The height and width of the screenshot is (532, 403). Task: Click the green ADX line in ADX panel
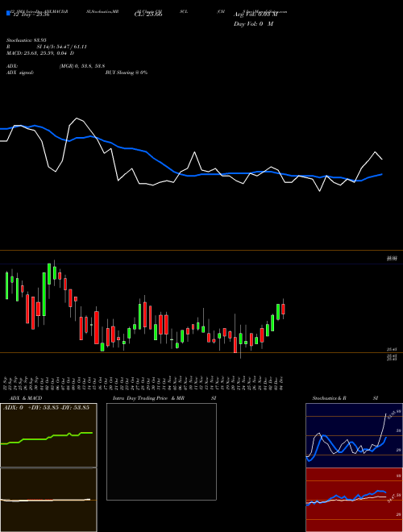(x=47, y=438)
